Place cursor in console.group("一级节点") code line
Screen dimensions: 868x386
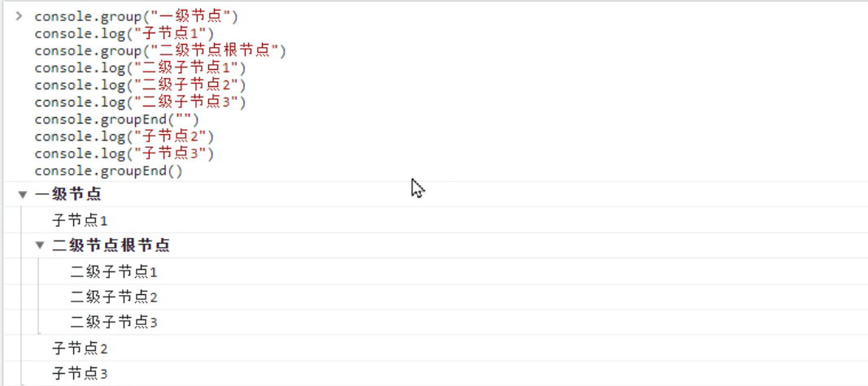click(136, 16)
